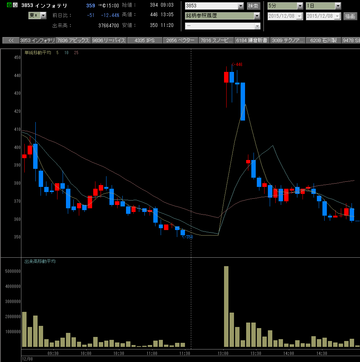Viewport: 360px width, 362px height.
Task: Click the first 09:00 volume bar
Action: (24, 330)
